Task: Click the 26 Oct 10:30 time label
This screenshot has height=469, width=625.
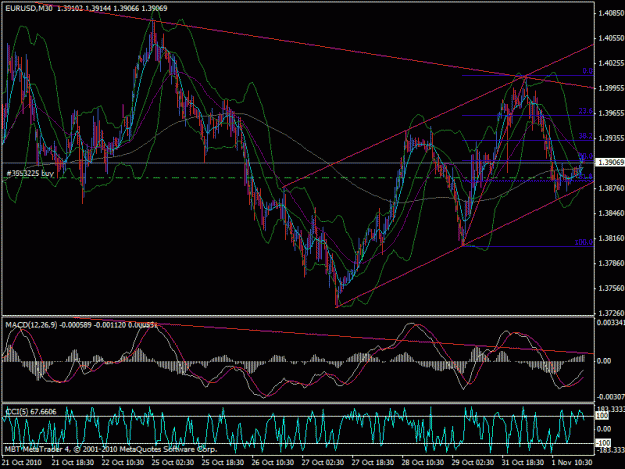Action: (273, 463)
